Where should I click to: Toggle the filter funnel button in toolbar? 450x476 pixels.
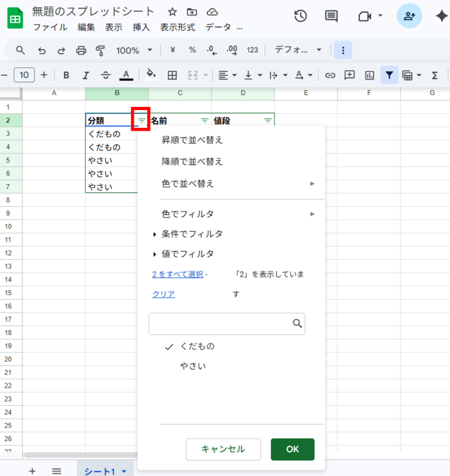pos(389,75)
